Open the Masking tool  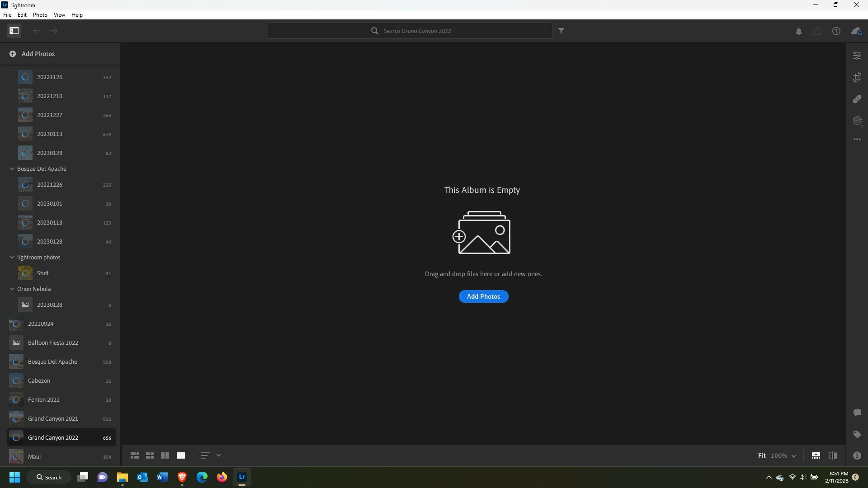tap(857, 121)
